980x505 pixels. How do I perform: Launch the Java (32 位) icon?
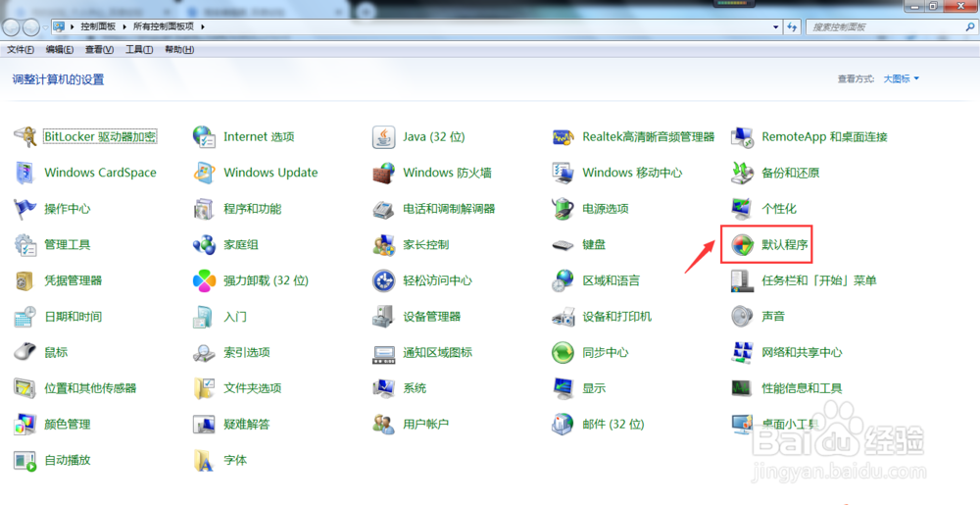coord(384,137)
